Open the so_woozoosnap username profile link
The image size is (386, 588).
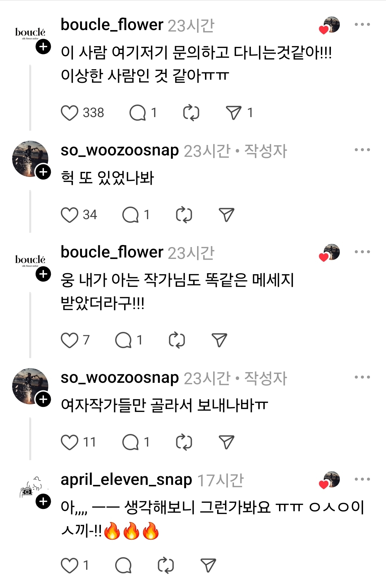point(119,150)
